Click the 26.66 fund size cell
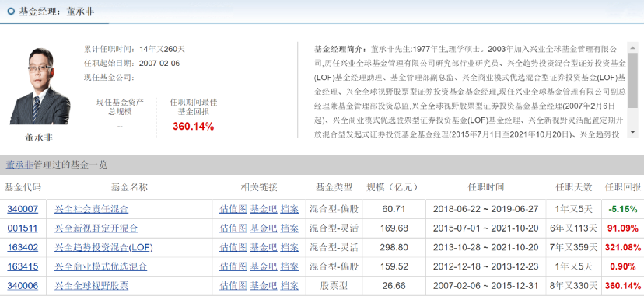The height and width of the screenshot is (296, 644). 394,286
